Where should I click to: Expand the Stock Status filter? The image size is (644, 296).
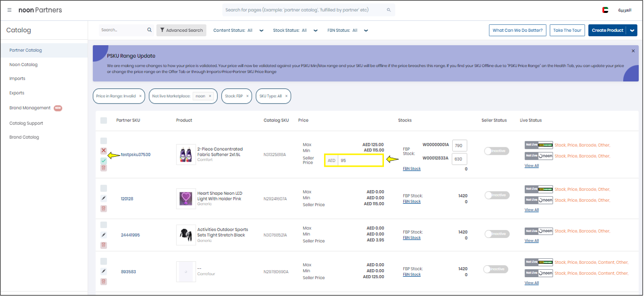coord(316,30)
